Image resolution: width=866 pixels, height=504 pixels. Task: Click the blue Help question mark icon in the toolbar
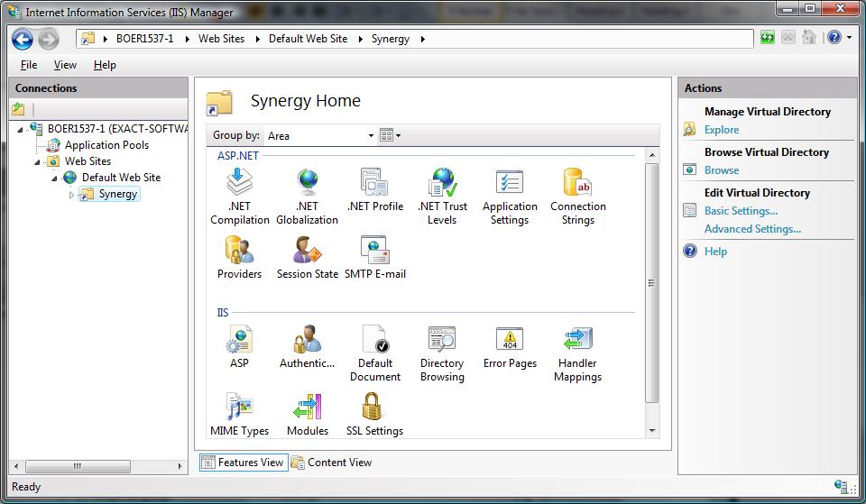834,38
